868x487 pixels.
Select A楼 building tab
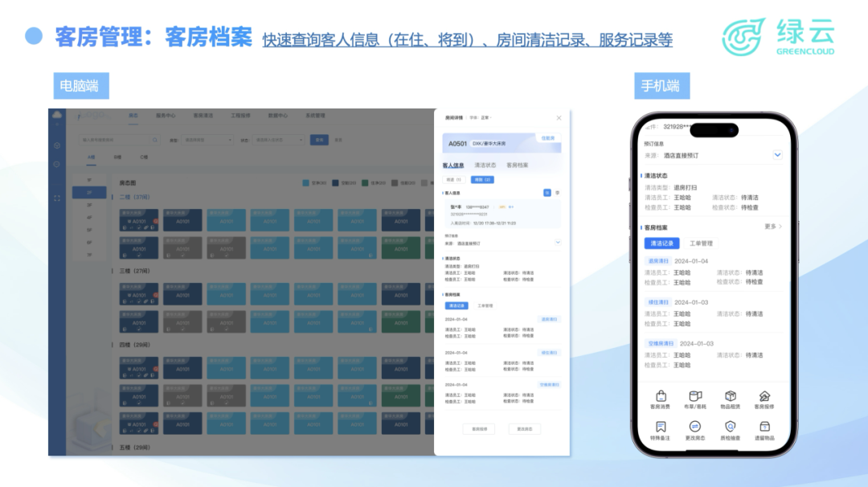(92, 158)
